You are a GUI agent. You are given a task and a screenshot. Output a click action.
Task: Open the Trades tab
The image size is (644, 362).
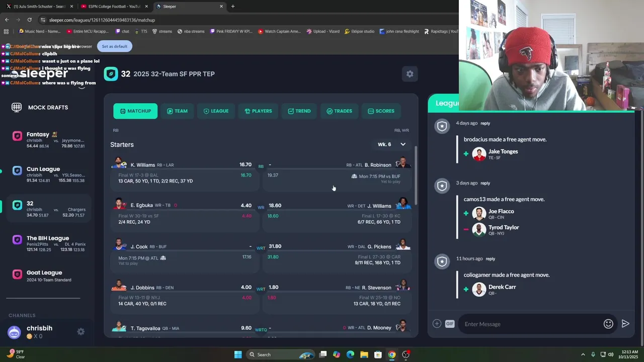(339, 111)
